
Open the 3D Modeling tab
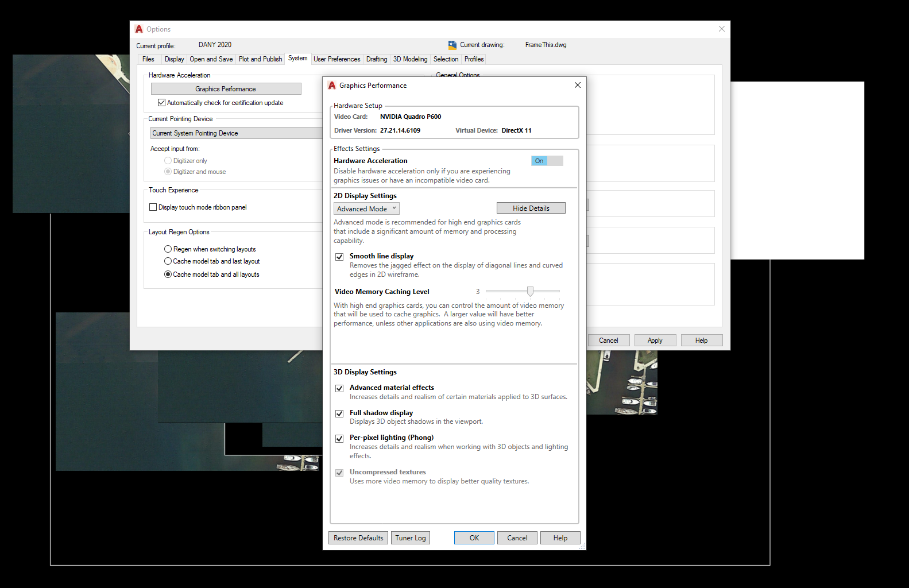click(410, 59)
